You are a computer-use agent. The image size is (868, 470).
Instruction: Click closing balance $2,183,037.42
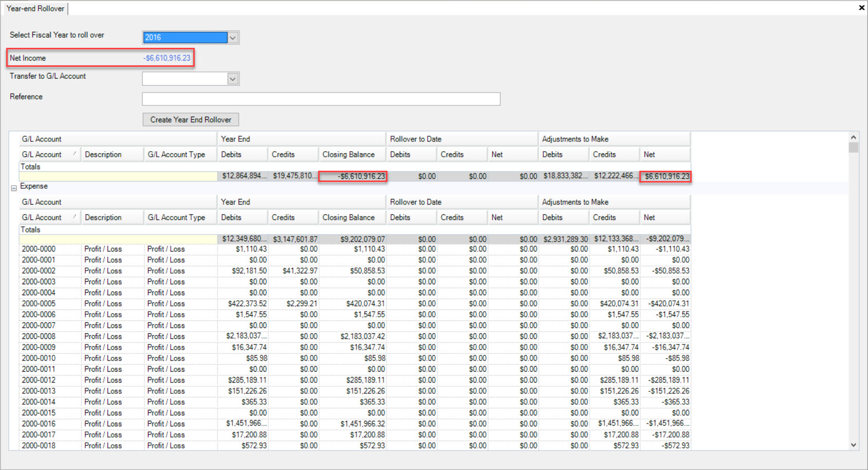click(x=362, y=336)
